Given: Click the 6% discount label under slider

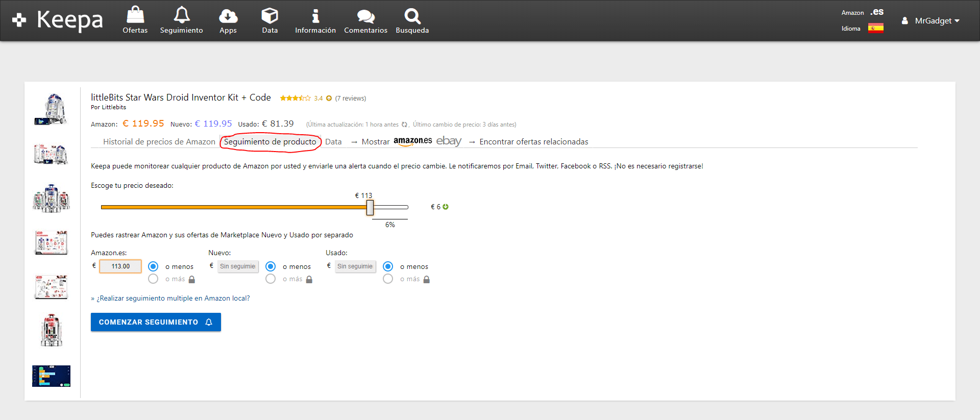Looking at the screenshot, I should tap(390, 225).
